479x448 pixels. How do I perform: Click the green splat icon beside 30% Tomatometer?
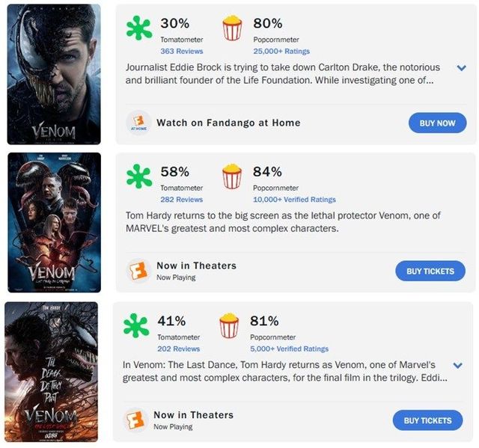point(138,29)
